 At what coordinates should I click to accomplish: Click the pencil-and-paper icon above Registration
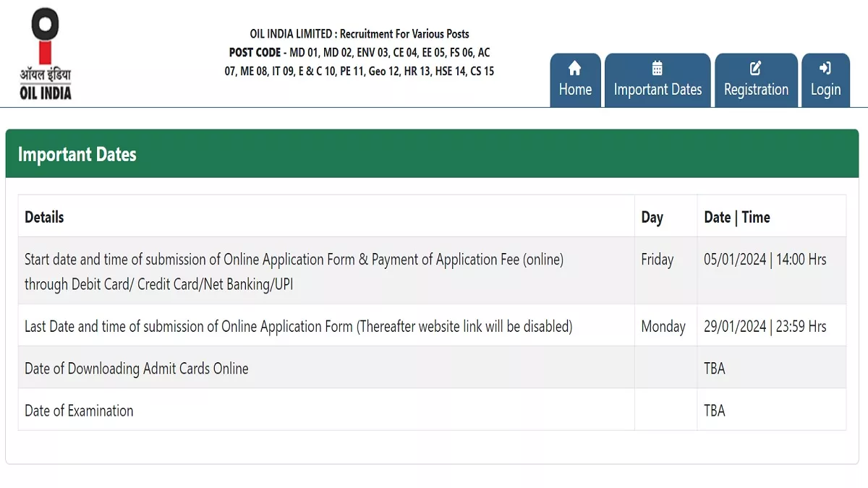click(x=756, y=68)
